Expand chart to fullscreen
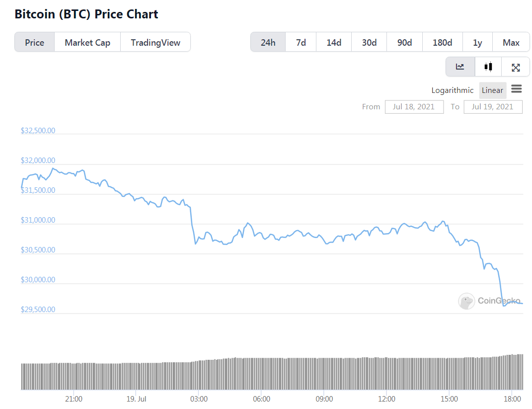Viewport: 532px width, 409px height. click(516, 67)
